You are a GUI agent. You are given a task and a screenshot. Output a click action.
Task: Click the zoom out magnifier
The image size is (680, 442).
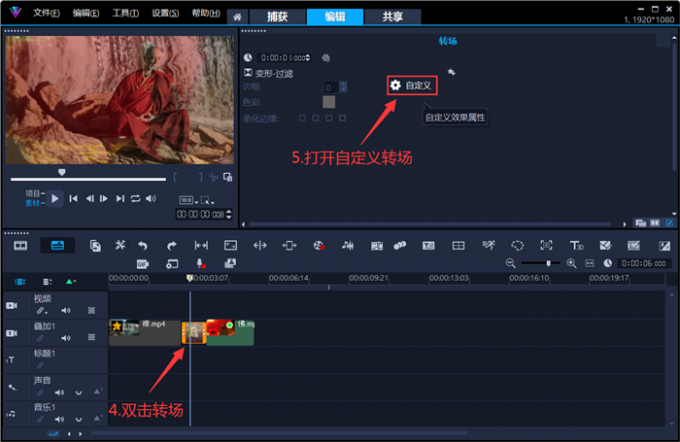tap(510, 263)
